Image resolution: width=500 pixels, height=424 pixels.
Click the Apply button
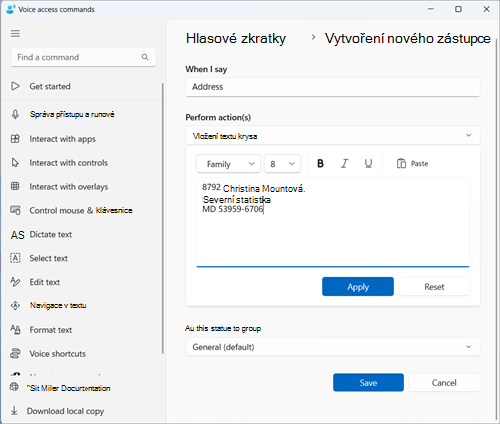pos(358,287)
